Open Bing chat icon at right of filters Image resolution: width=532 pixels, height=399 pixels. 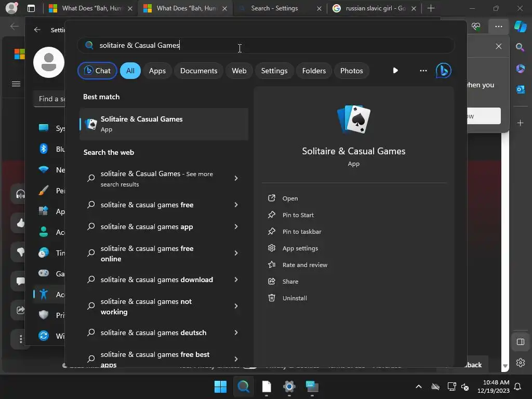pyautogui.click(x=443, y=71)
